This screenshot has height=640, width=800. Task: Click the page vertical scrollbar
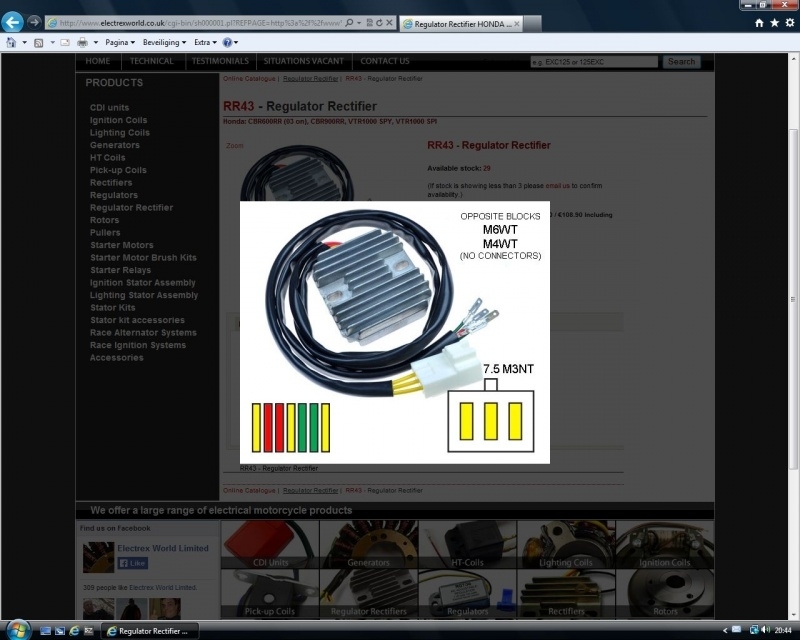pos(793,299)
